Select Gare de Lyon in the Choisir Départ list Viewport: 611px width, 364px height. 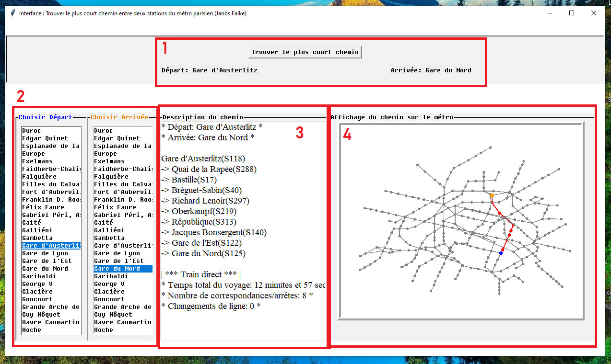(x=51, y=253)
